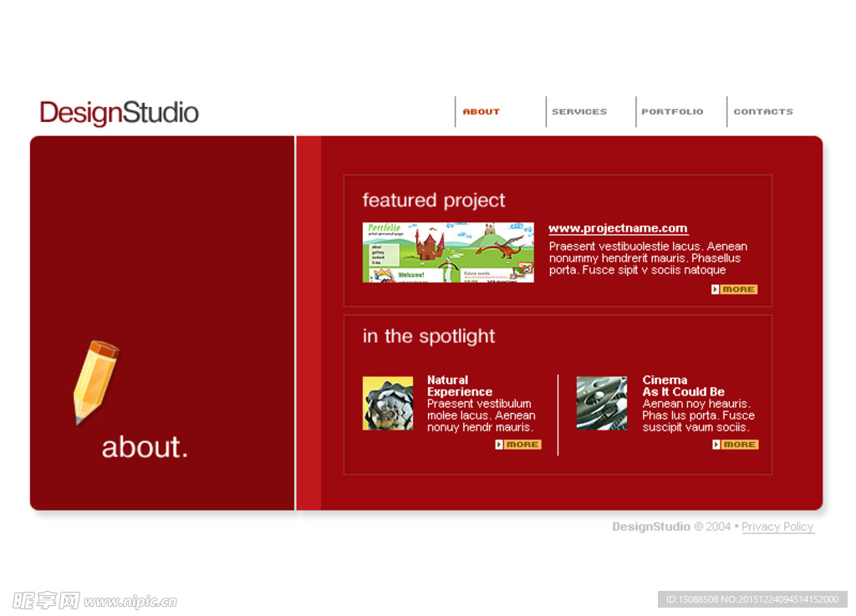856x616 pixels.
Task: Click the "about." page title text
Action: click(x=145, y=447)
